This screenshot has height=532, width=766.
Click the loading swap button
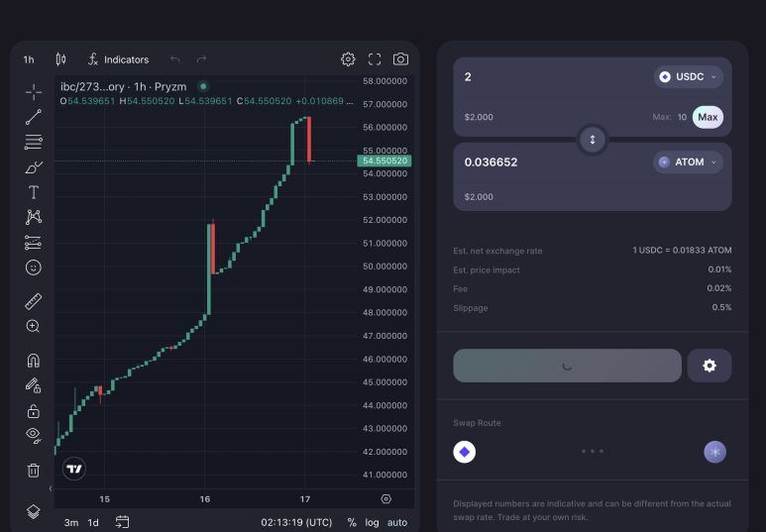(567, 366)
